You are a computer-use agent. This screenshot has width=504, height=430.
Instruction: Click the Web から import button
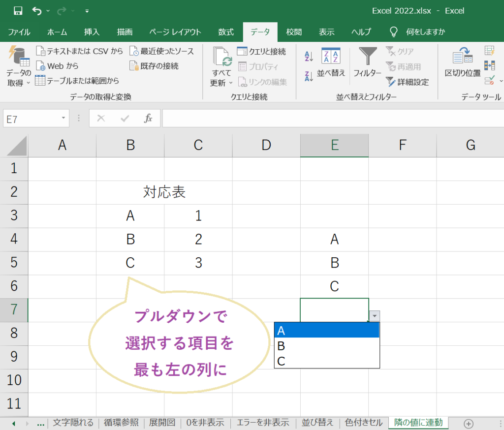(x=57, y=66)
